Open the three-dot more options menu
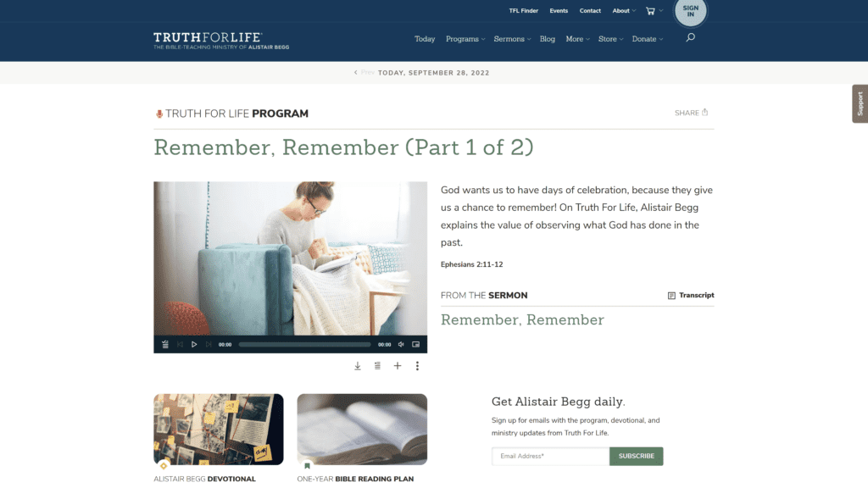 click(417, 366)
